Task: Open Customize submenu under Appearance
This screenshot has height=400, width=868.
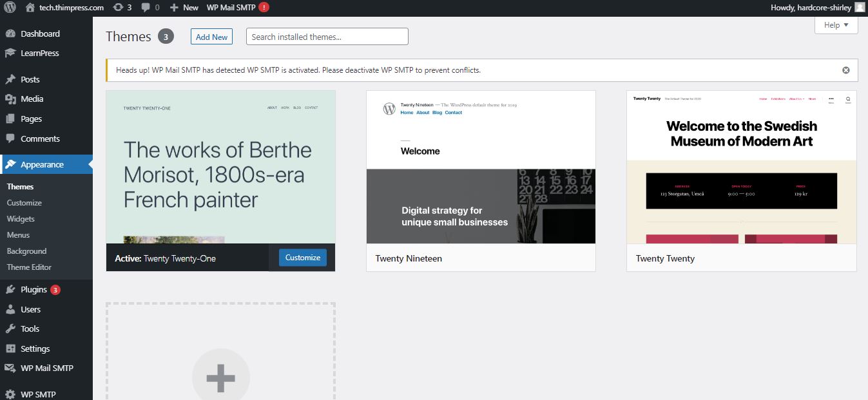Action: [24, 203]
